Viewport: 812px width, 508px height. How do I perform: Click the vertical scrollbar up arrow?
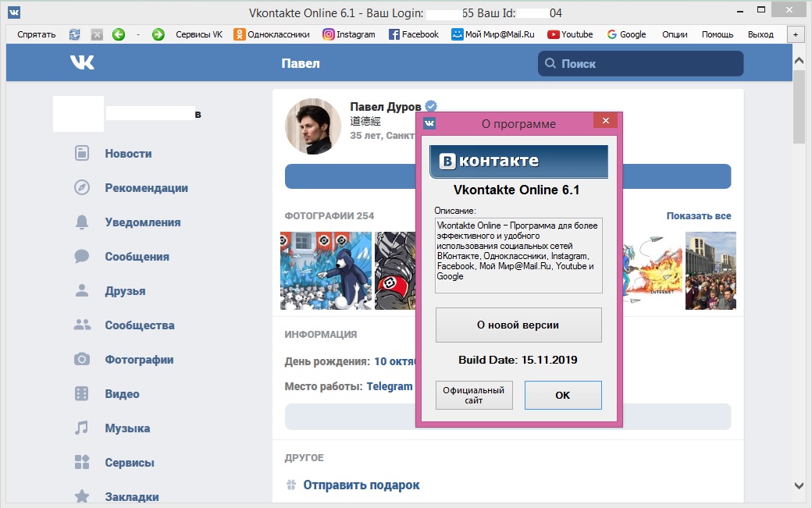click(x=799, y=61)
